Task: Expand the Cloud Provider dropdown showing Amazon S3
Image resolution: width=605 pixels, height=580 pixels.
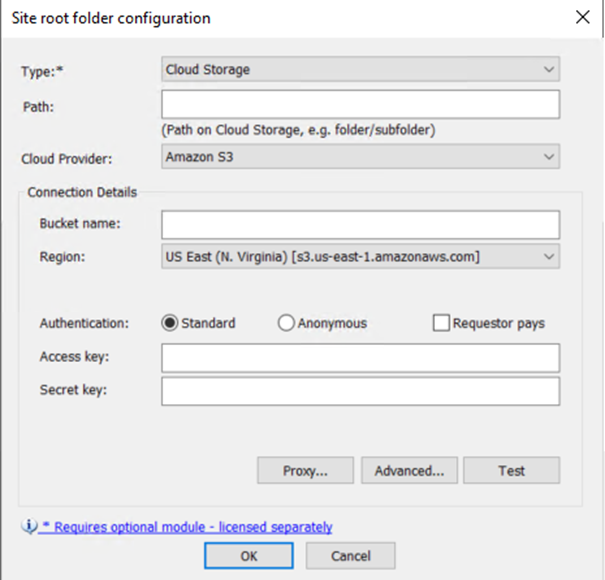Action: click(360, 157)
